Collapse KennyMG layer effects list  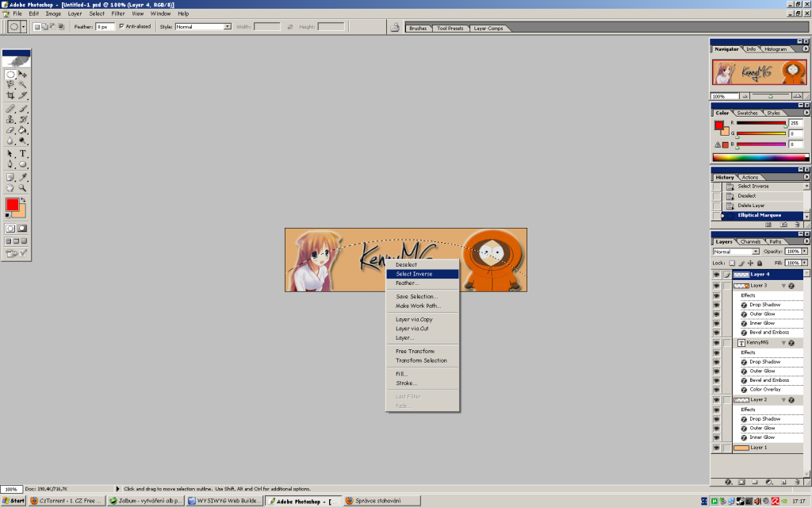click(x=783, y=343)
